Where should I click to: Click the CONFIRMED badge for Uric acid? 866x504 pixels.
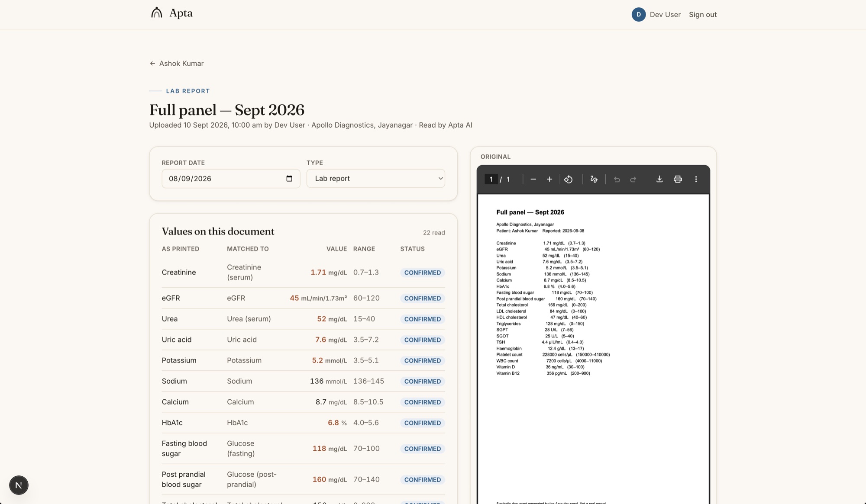tap(422, 340)
